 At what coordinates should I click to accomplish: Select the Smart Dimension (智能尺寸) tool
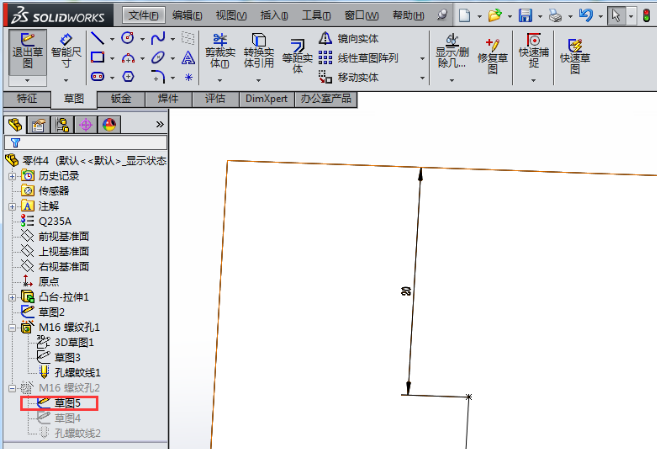tap(66, 52)
